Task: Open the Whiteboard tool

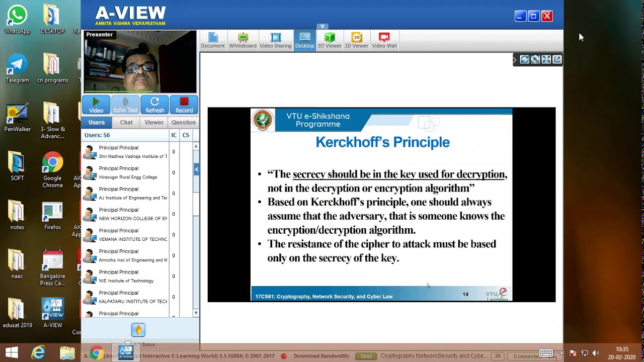Action: (243, 40)
